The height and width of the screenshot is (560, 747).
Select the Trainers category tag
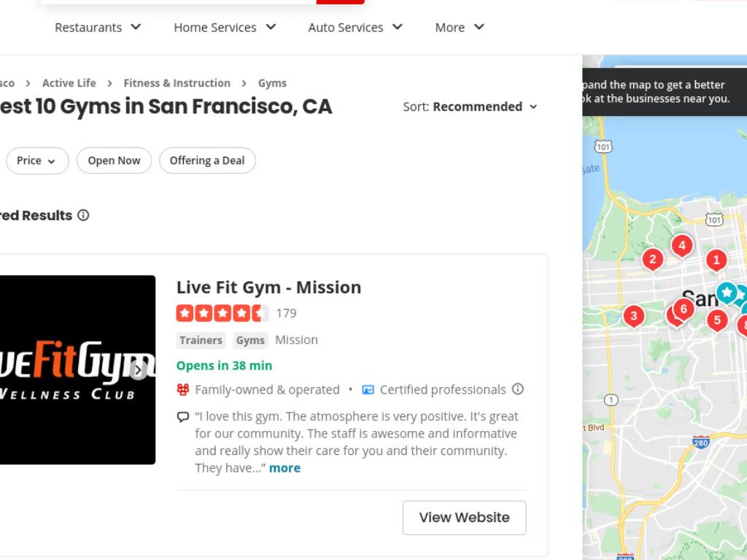201,340
